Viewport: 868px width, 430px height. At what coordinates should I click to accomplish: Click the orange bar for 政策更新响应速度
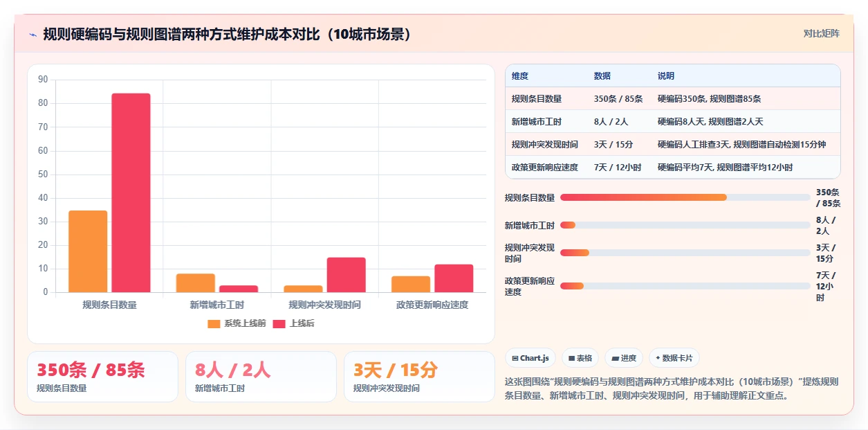(411, 284)
